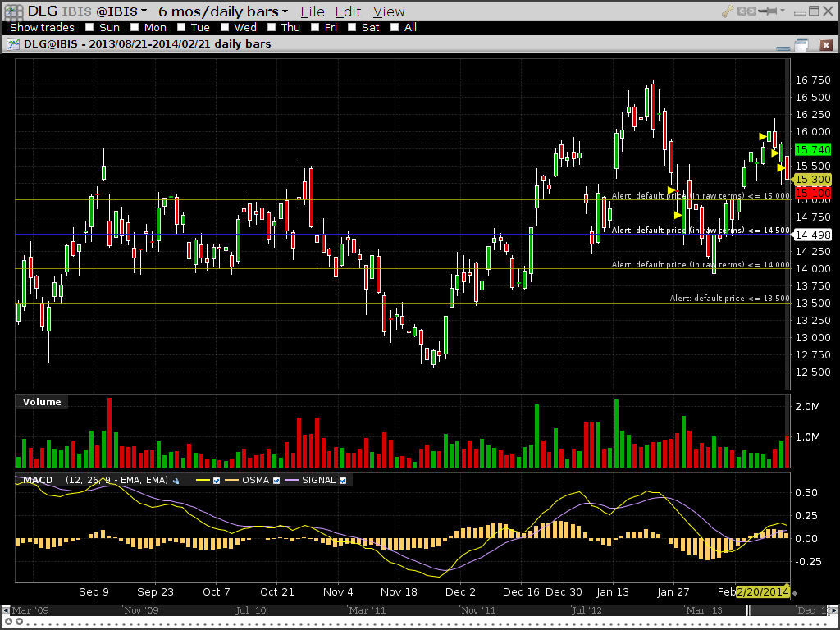
Task: Click the Volume panel label
Action: click(42, 402)
